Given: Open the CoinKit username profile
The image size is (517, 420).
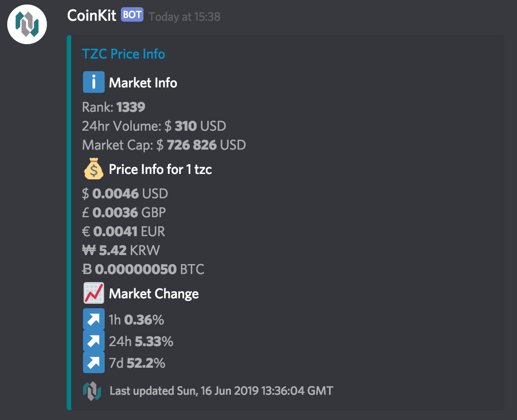Looking at the screenshot, I should click(x=91, y=15).
